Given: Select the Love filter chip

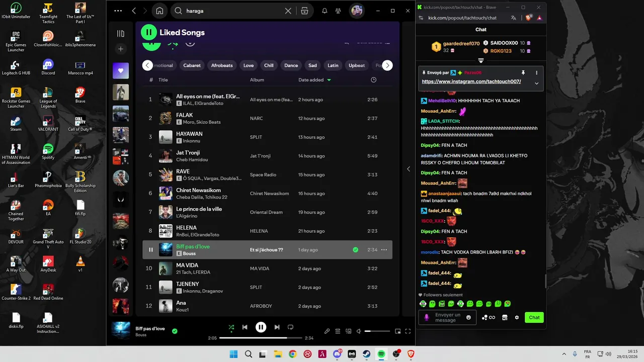Looking at the screenshot, I should pos(249,65).
